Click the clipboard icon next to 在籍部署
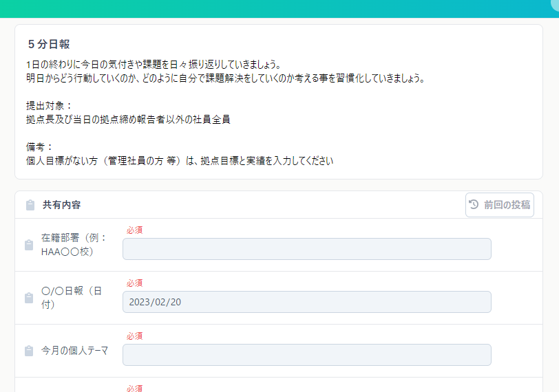This screenshot has width=559, height=392. pyautogui.click(x=29, y=245)
